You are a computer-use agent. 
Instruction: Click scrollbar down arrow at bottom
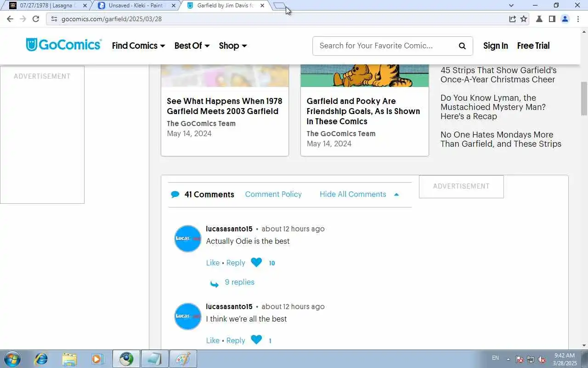click(x=584, y=345)
